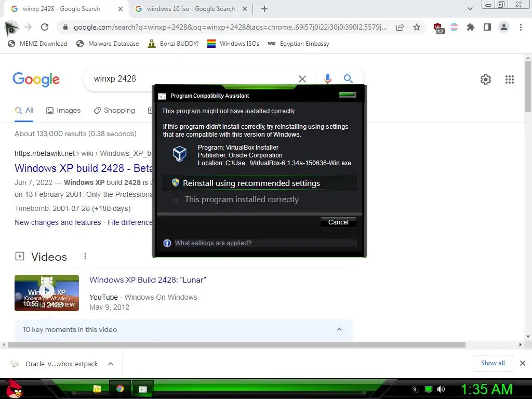The width and height of the screenshot is (532, 399).
Task: Open New changes and features link
Action: 58,222
